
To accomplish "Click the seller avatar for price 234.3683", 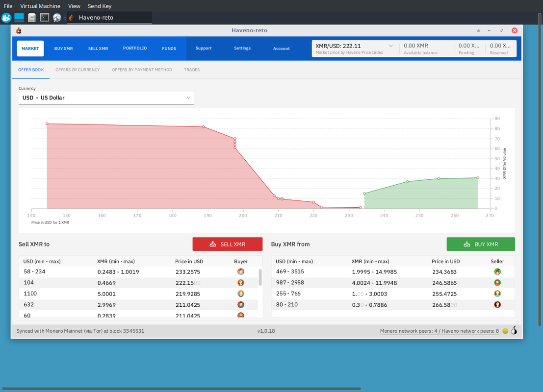I will tap(497, 271).
